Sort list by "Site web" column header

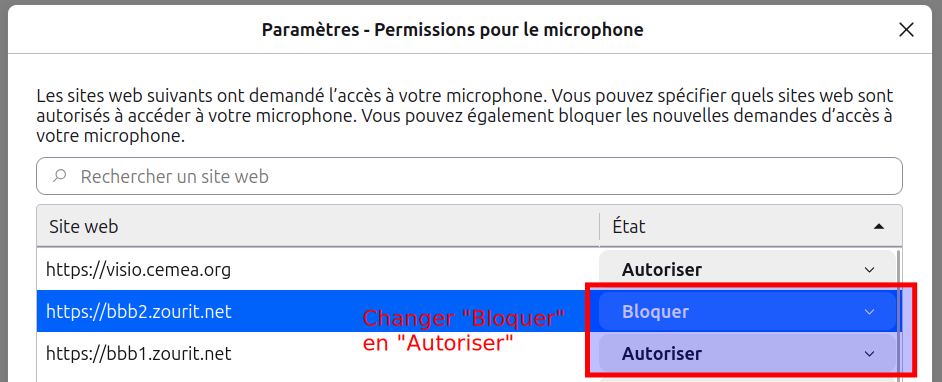pyautogui.click(x=318, y=226)
